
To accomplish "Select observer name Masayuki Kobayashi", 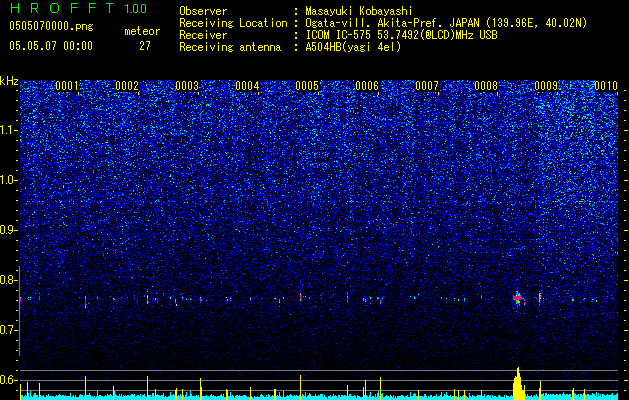I will tap(359, 11).
